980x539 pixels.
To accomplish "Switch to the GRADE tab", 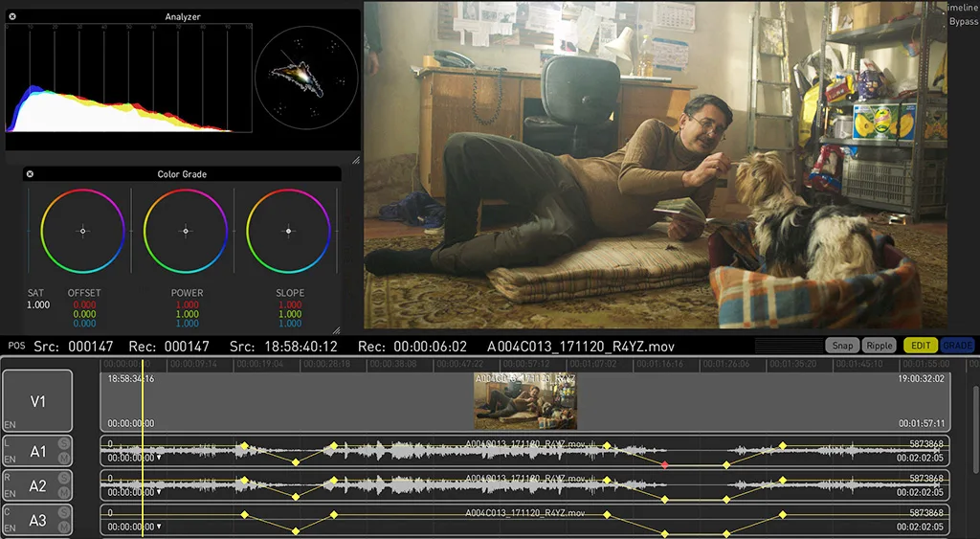I will (957, 346).
